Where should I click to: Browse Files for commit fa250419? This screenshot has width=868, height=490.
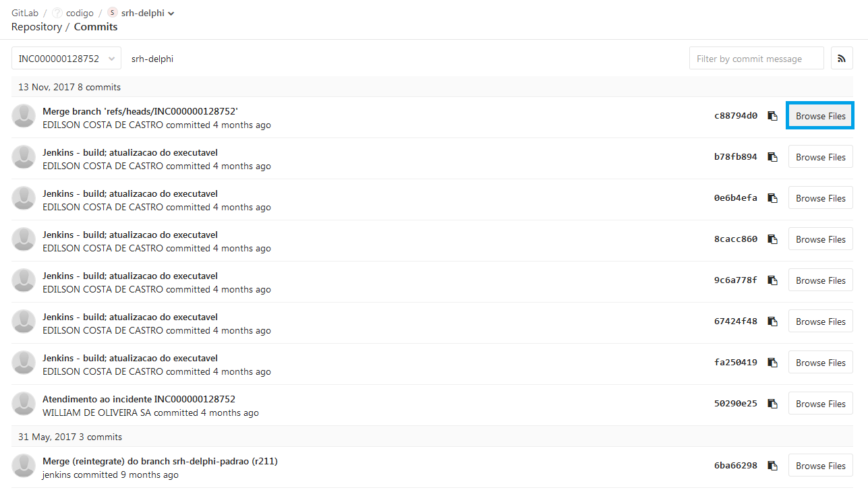[820, 363]
